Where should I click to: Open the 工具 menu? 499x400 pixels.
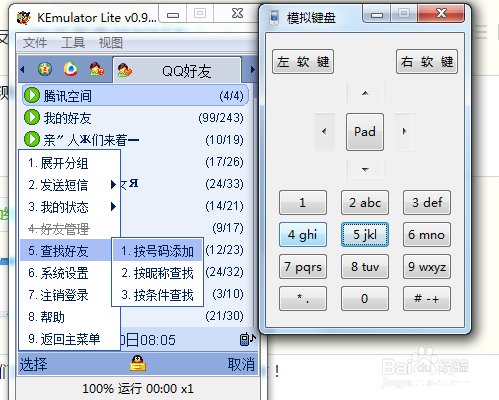click(x=73, y=43)
